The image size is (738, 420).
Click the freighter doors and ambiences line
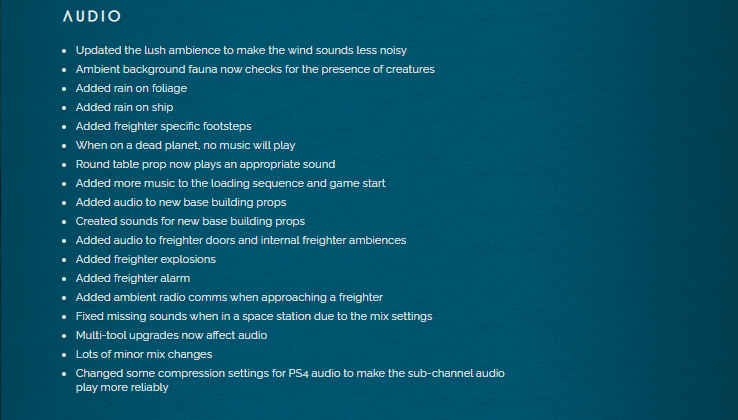pos(240,240)
